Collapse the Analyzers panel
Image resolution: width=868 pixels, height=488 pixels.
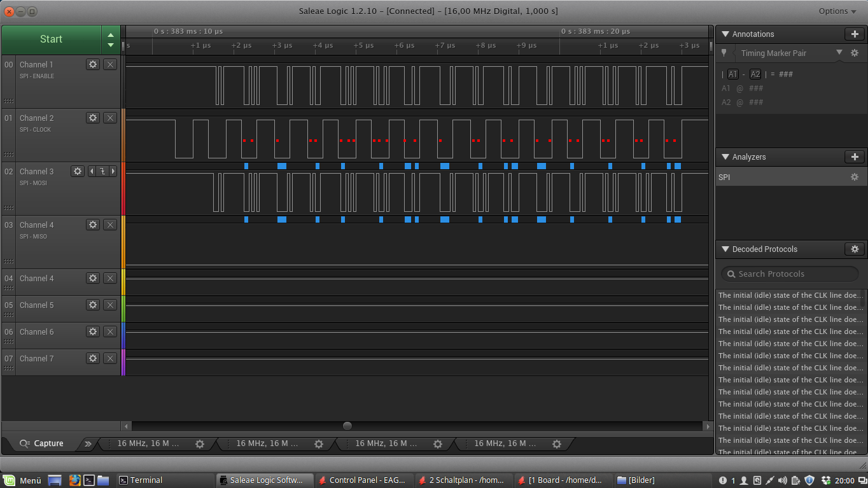pyautogui.click(x=725, y=157)
